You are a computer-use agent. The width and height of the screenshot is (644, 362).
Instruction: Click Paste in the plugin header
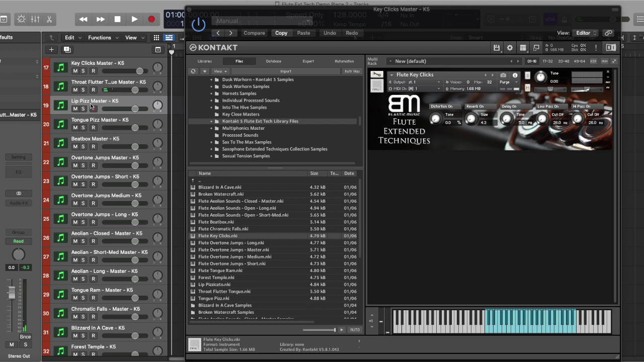tap(304, 33)
